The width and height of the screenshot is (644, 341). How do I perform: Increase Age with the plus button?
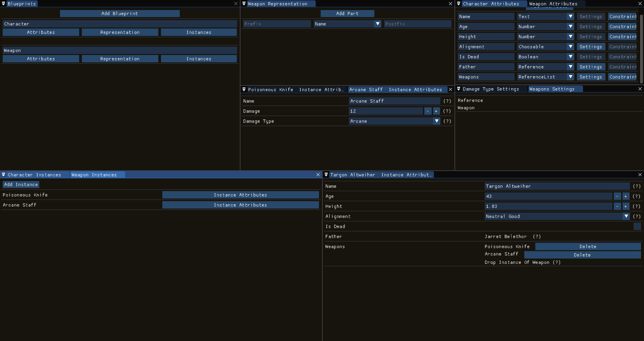[x=626, y=196]
